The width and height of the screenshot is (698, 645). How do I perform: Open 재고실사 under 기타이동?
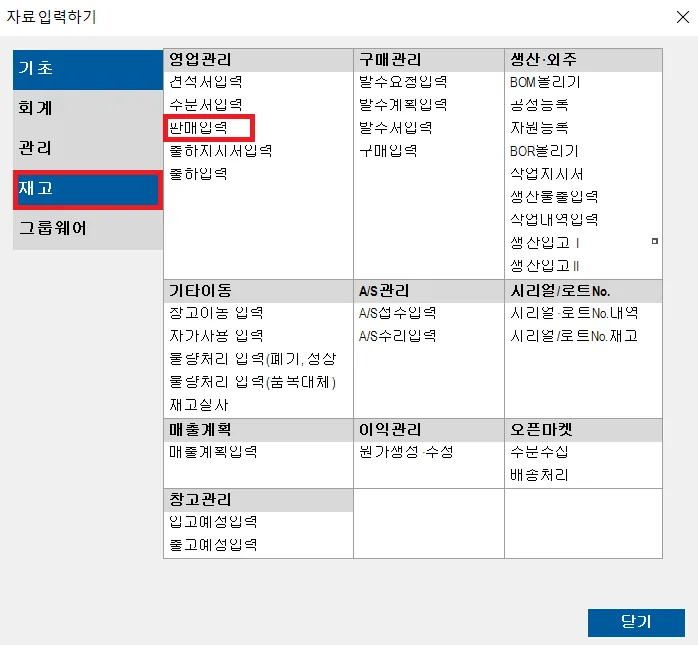pyautogui.click(x=199, y=405)
